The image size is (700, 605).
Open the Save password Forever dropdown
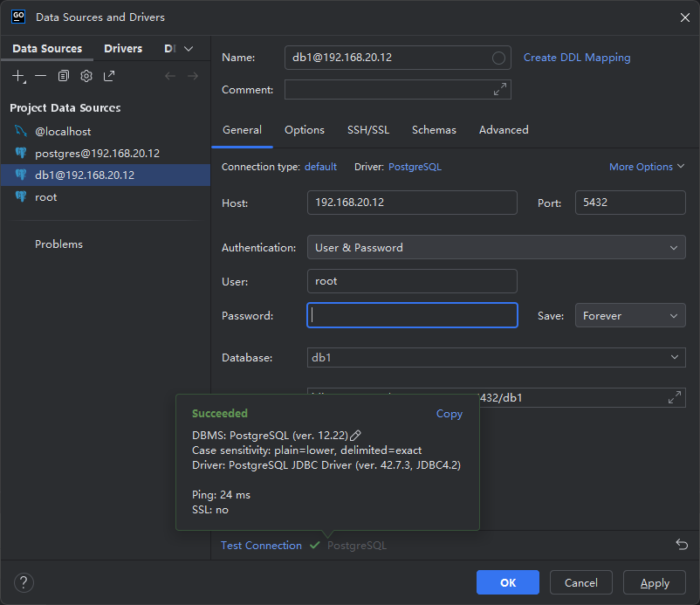click(x=630, y=316)
